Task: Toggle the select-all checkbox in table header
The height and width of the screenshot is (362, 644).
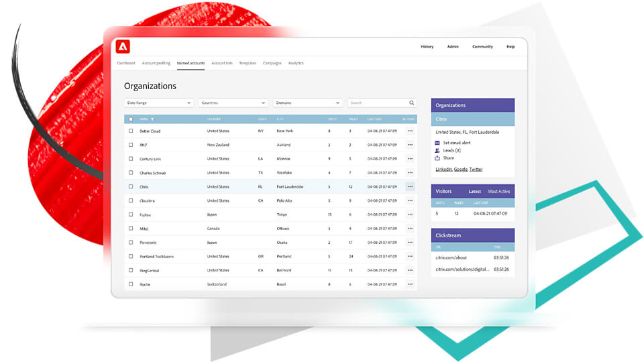Action: click(131, 119)
